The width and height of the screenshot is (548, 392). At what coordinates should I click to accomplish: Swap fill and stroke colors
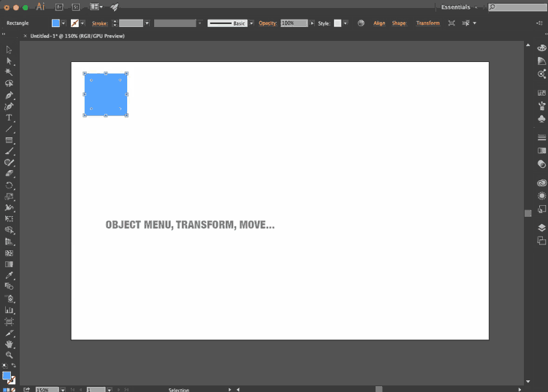pos(14,366)
